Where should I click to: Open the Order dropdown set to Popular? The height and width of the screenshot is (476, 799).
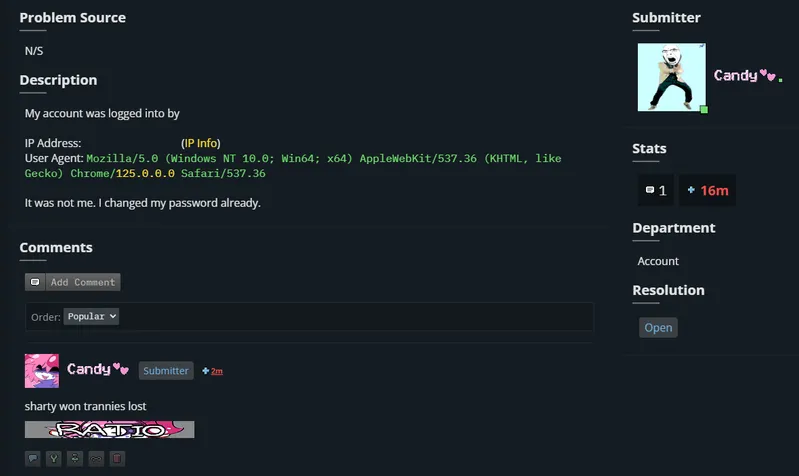pyautogui.click(x=92, y=316)
